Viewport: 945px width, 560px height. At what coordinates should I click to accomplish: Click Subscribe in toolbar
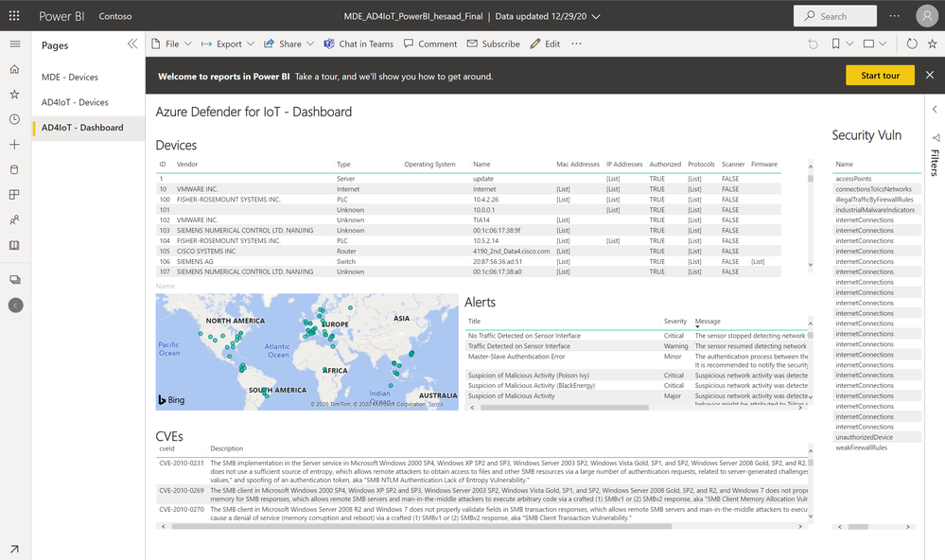click(494, 44)
